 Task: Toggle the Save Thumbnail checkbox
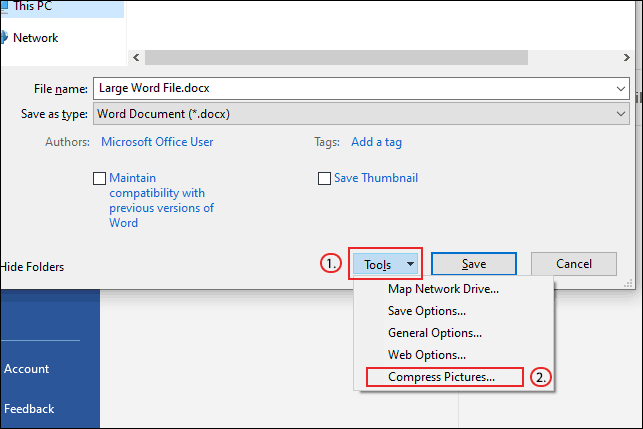point(324,179)
